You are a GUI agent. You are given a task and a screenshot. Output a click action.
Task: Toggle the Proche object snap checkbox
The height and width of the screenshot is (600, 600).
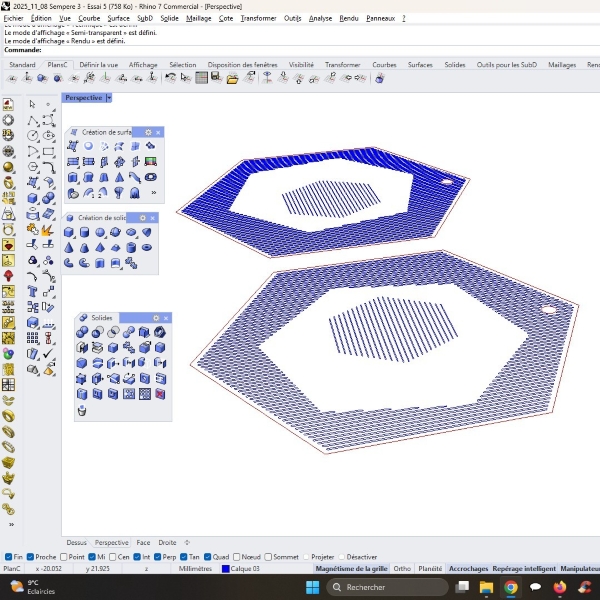pos(32,557)
